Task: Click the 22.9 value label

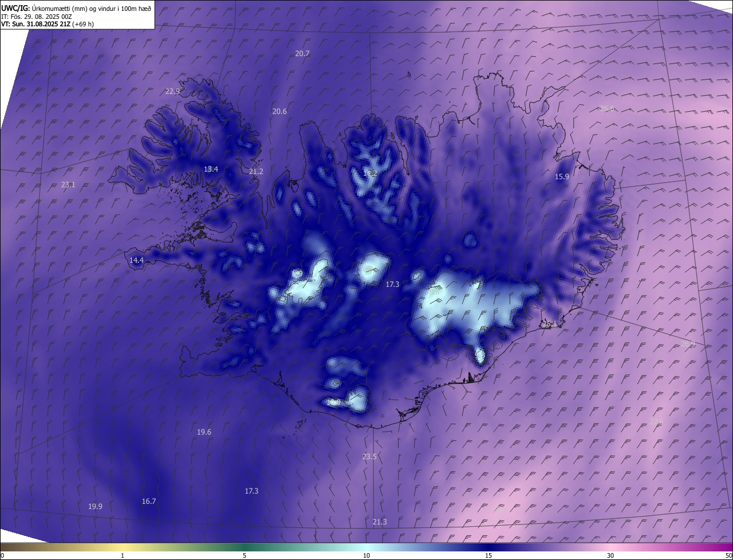Action: click(x=172, y=91)
